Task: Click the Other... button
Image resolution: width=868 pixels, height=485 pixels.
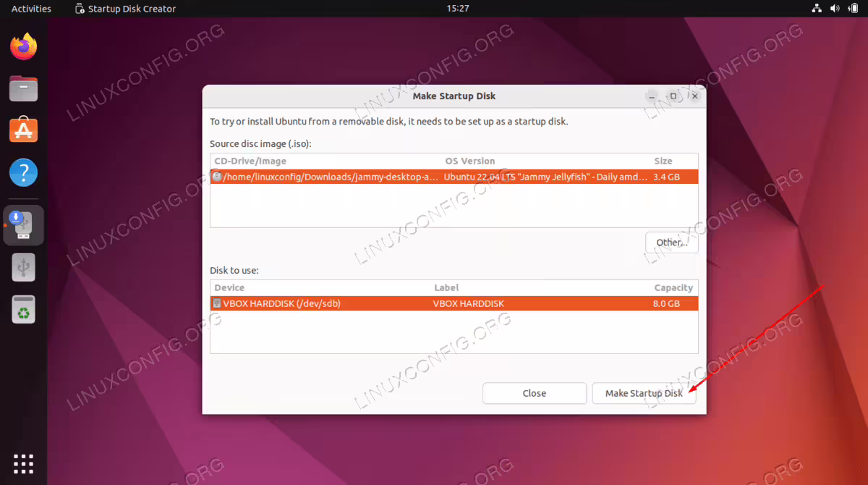Action: point(672,242)
